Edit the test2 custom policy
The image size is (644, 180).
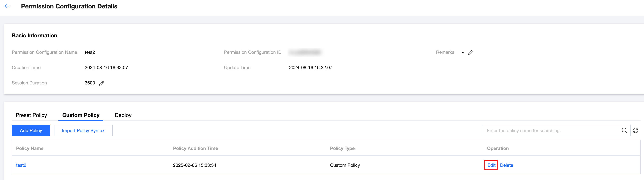pos(491,165)
